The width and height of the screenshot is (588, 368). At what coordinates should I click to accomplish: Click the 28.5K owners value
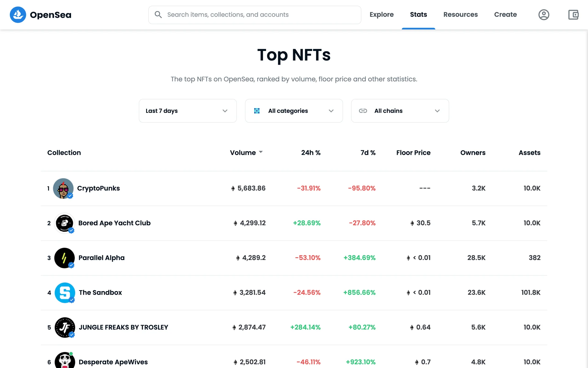tap(476, 258)
